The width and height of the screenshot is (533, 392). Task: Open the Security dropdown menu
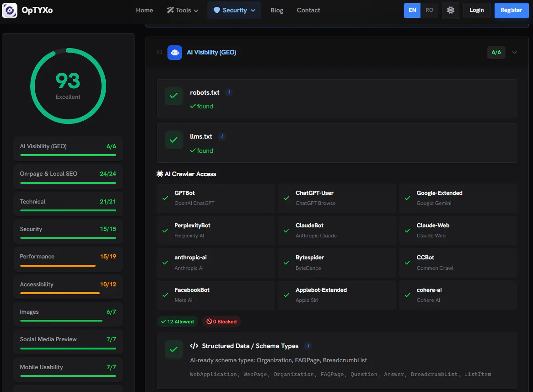pos(234,10)
